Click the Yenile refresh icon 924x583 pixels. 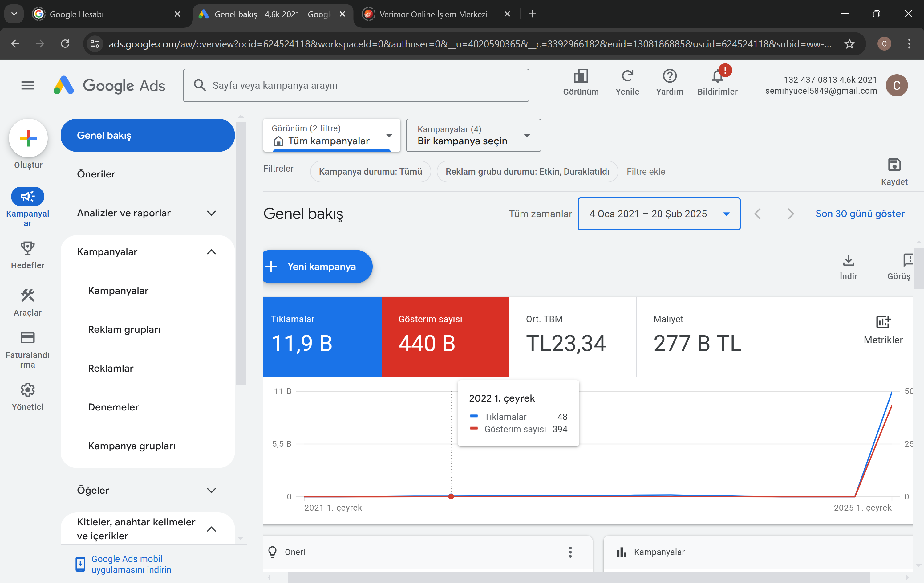(627, 76)
